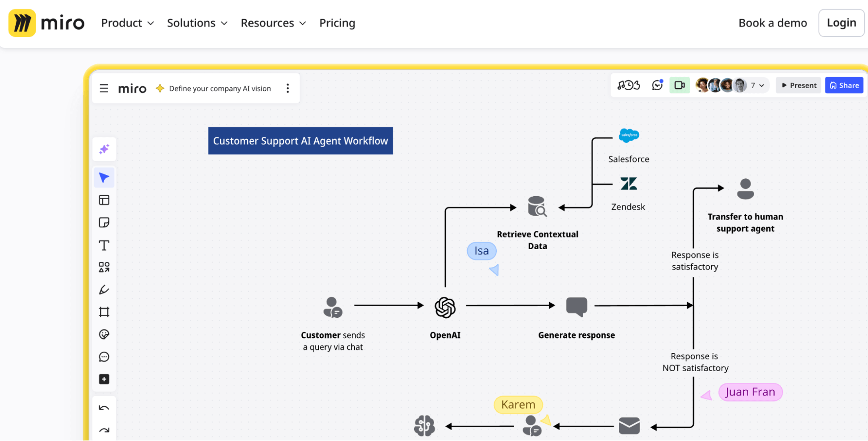Screen dimensions: 868x441
Task: Click the Juan Fran cursor label
Action: pos(750,392)
